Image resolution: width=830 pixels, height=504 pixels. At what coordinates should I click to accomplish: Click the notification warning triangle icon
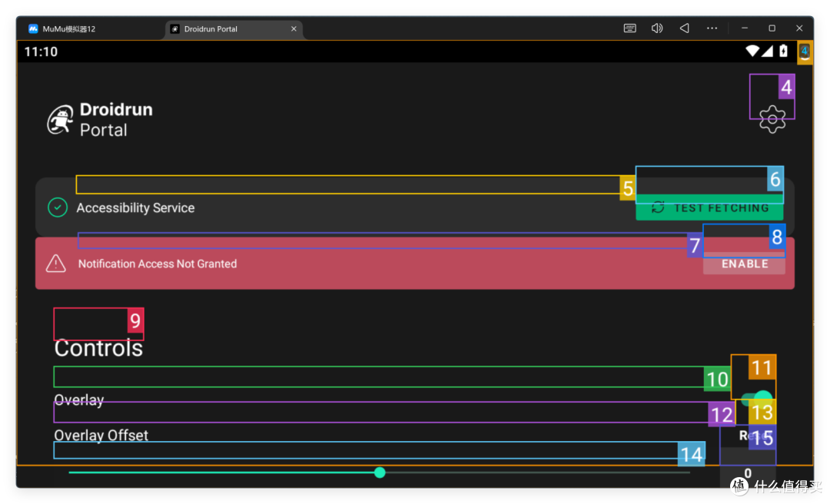[56, 264]
